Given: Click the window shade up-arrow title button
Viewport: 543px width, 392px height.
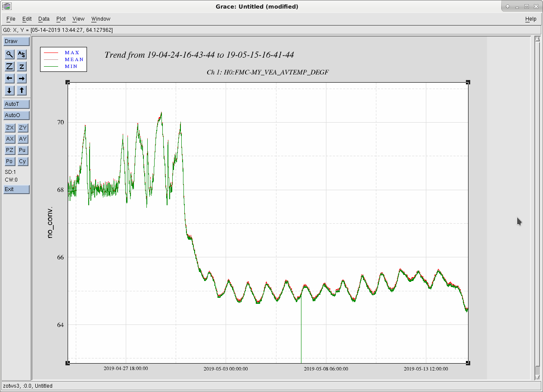Looking at the screenshot, I should click(508, 6).
